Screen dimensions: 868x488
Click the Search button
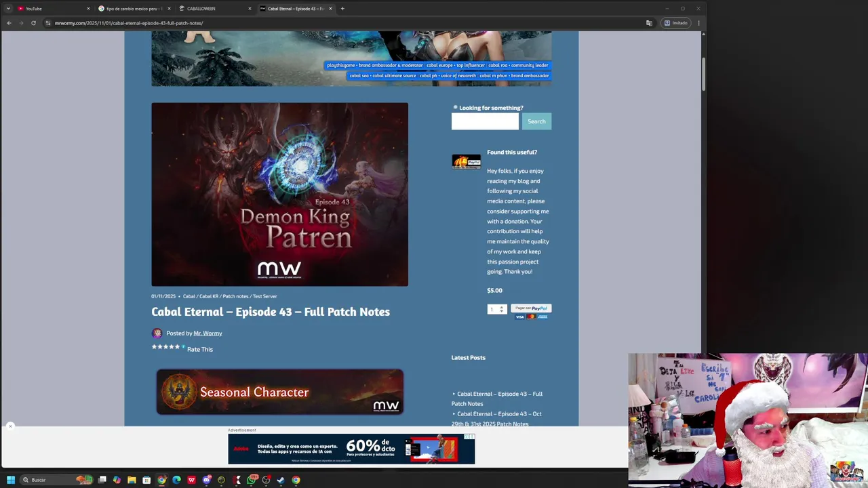(536, 121)
